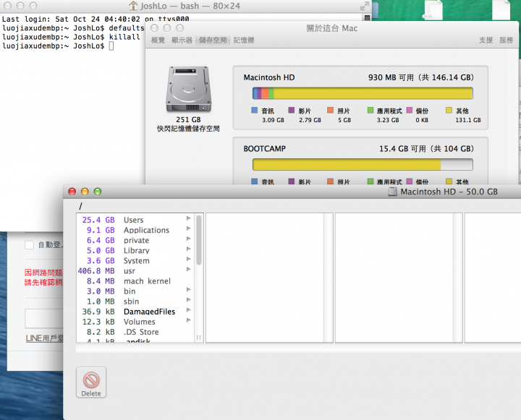Minimize Macintosh HD window with yellow button
The height and width of the screenshot is (420, 521).
click(x=85, y=192)
